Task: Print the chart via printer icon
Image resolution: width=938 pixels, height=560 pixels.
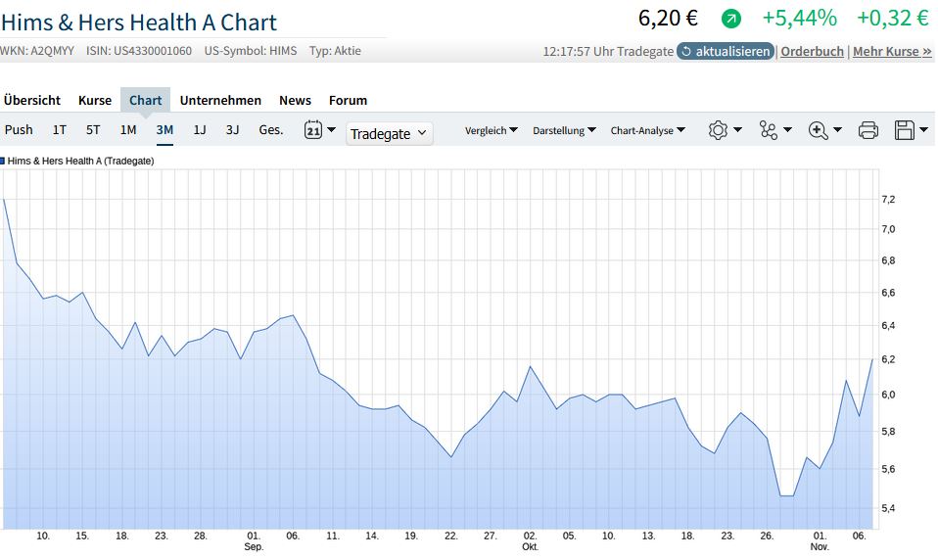Action: pyautogui.click(x=868, y=130)
